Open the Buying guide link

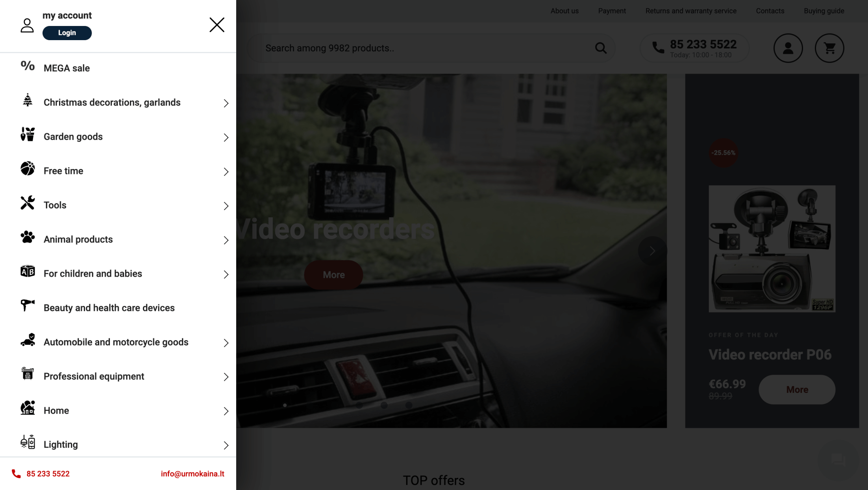[824, 11]
